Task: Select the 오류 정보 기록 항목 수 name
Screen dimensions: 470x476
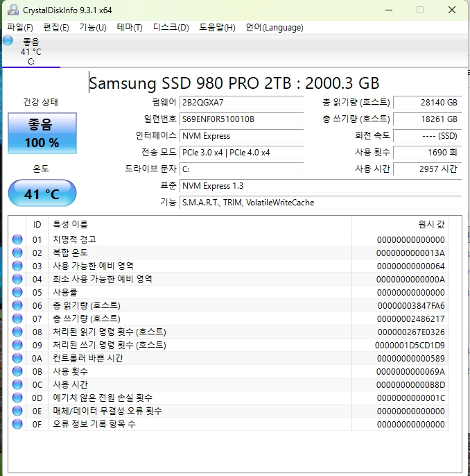Action: click(94, 425)
